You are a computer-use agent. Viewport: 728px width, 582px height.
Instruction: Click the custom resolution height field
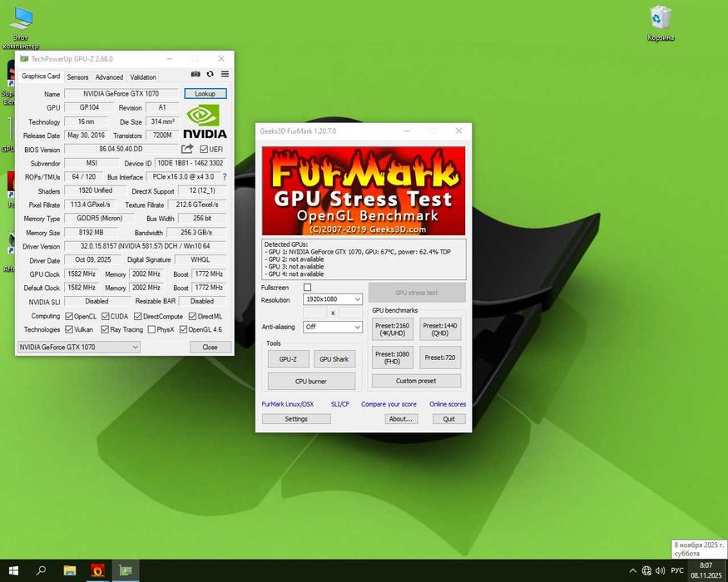click(350, 313)
